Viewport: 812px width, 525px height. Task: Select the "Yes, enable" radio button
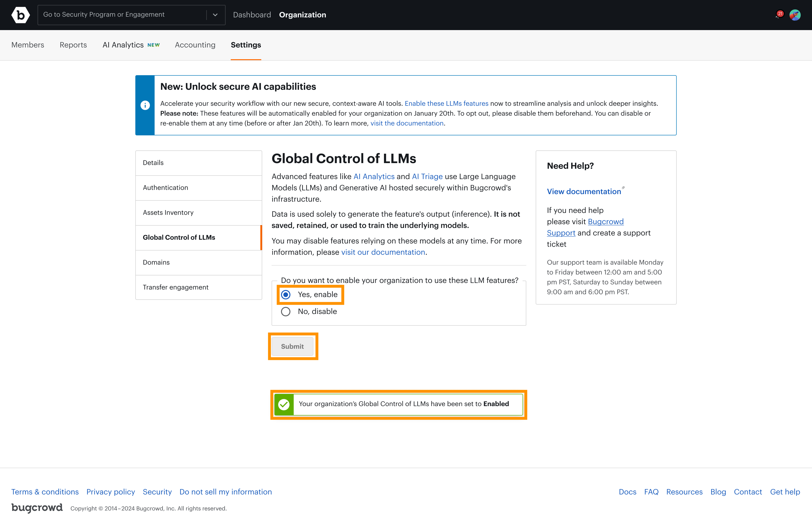pos(285,294)
